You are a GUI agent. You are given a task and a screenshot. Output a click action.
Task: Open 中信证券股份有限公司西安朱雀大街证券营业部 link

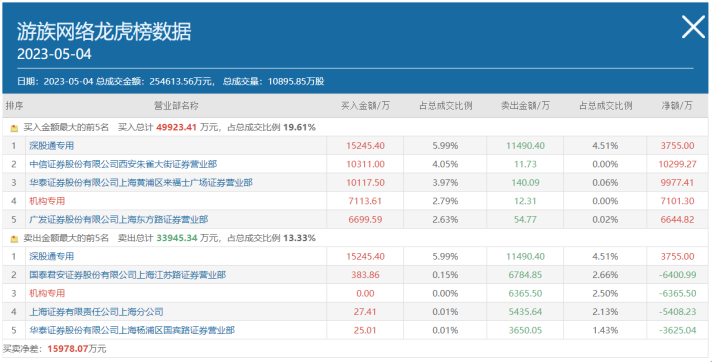123,164
